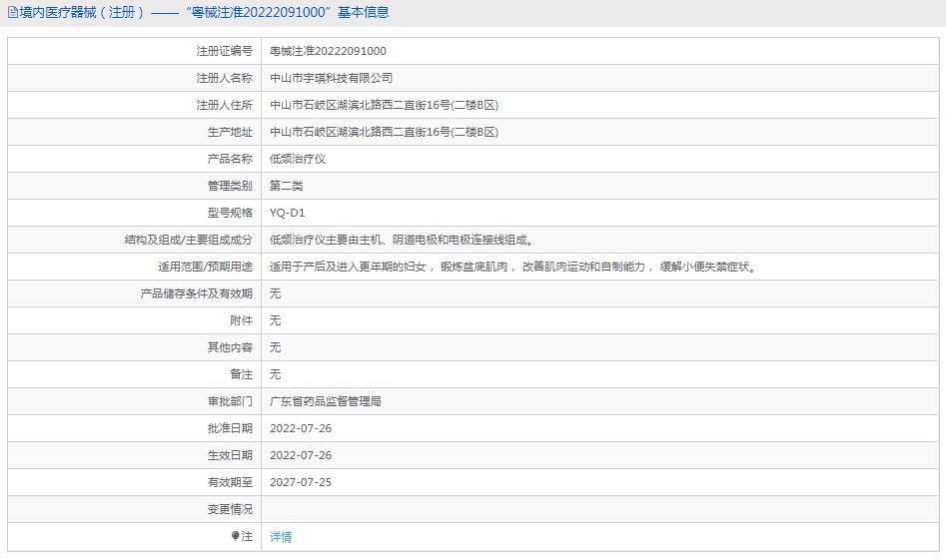Image resolution: width=946 pixels, height=560 pixels.
Task: Click the 型号规格 label
Action: [x=230, y=213]
